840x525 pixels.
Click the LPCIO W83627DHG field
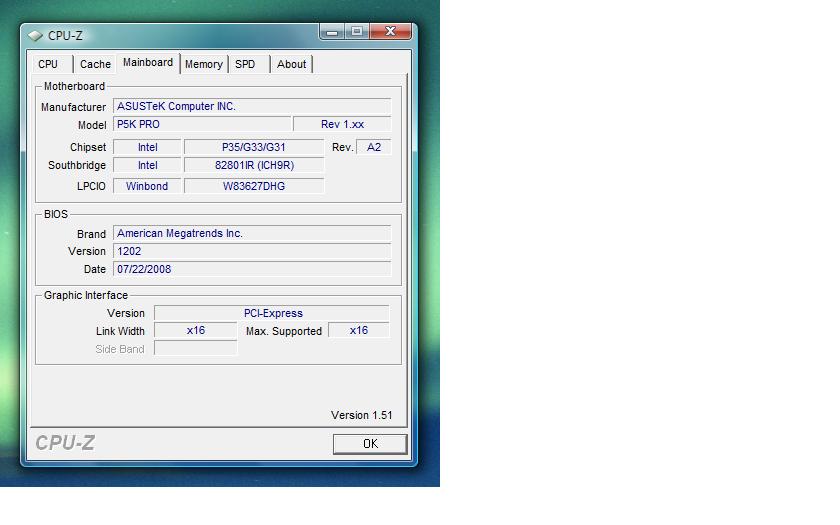point(254,186)
